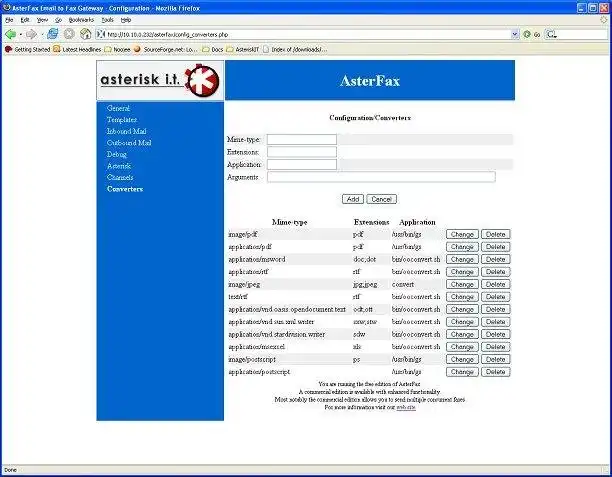Viewport: 612px width, 477px height.
Task: Open the View menu
Action: 42,20
